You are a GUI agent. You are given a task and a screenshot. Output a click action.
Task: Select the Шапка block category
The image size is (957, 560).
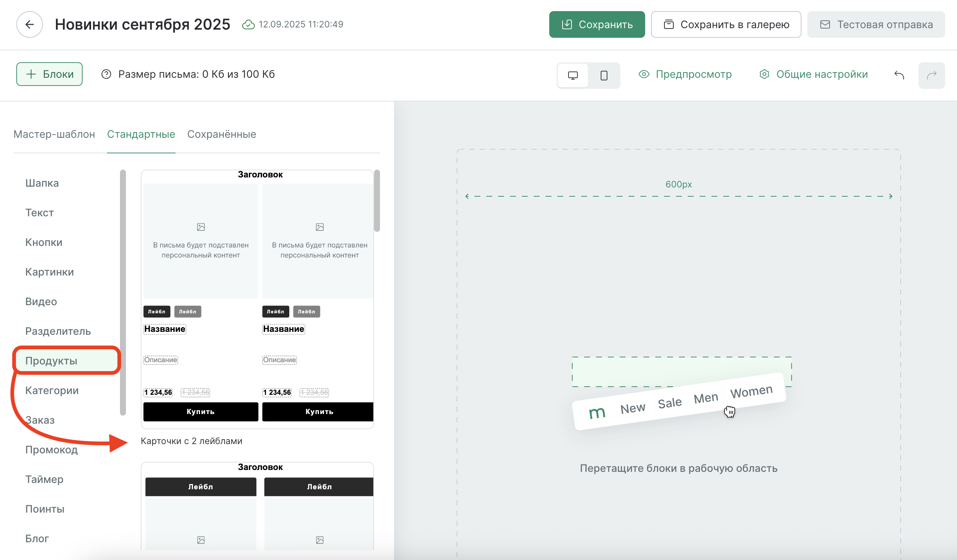coord(42,183)
